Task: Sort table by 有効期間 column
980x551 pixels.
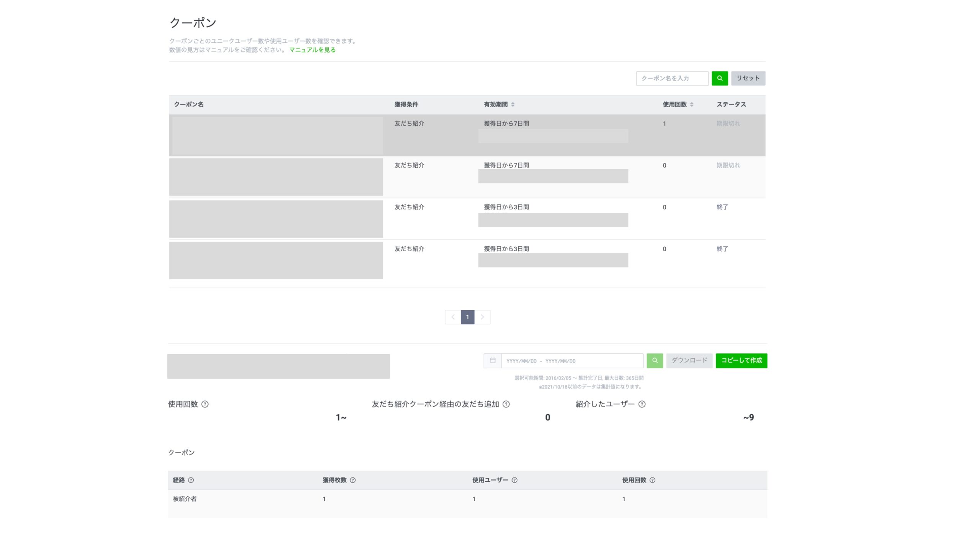Action: tap(513, 105)
